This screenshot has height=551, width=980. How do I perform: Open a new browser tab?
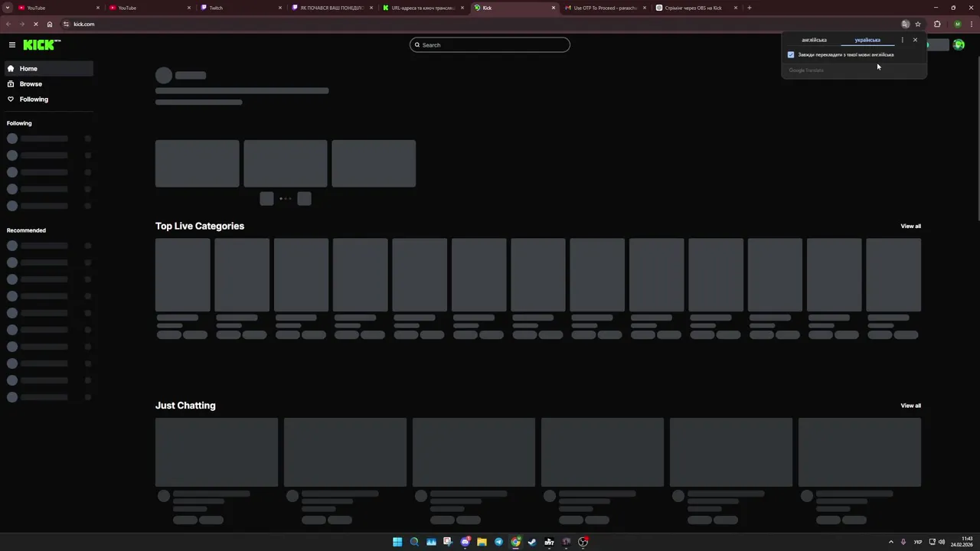tap(749, 8)
